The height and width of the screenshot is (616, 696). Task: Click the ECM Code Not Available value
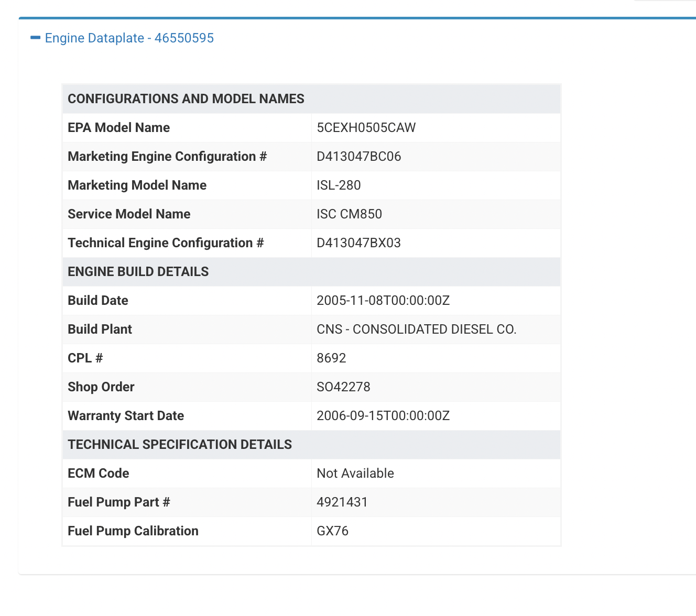tap(355, 474)
